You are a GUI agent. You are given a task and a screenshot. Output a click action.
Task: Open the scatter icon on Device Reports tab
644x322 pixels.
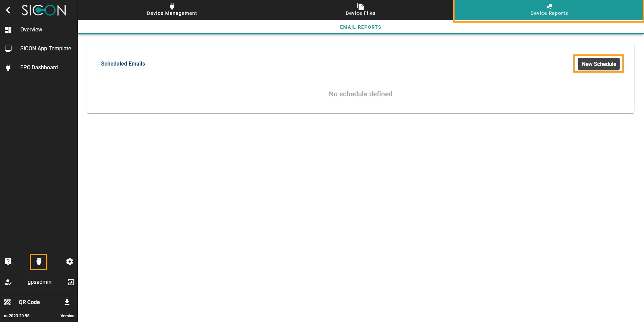pyautogui.click(x=549, y=6)
